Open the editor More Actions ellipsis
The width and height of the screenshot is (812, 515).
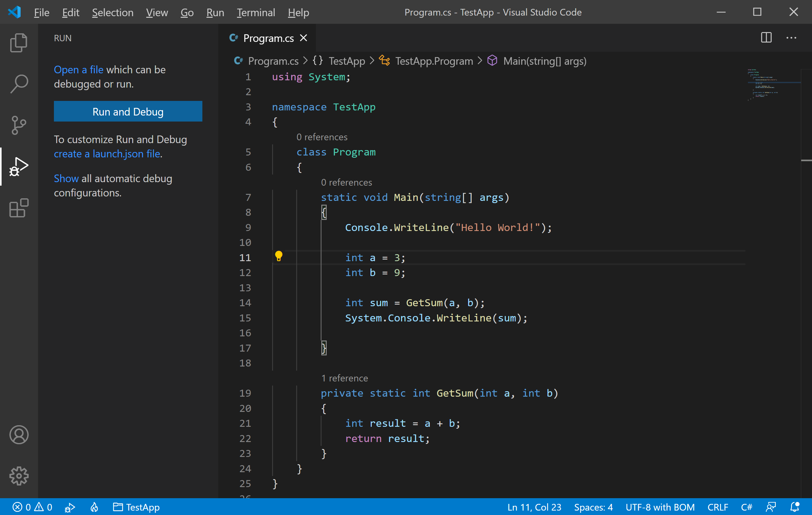point(791,37)
